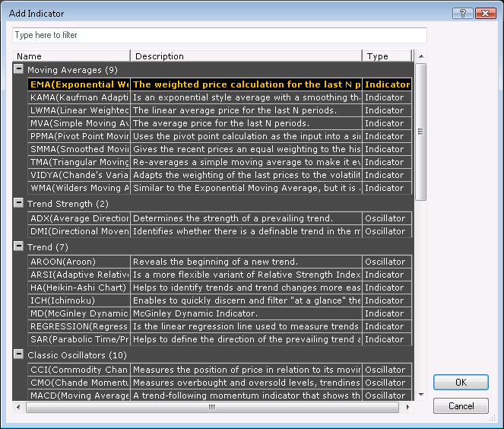This screenshot has width=504, height=429.
Task: Click the Oscillator type cell for AROON
Action: (387, 262)
